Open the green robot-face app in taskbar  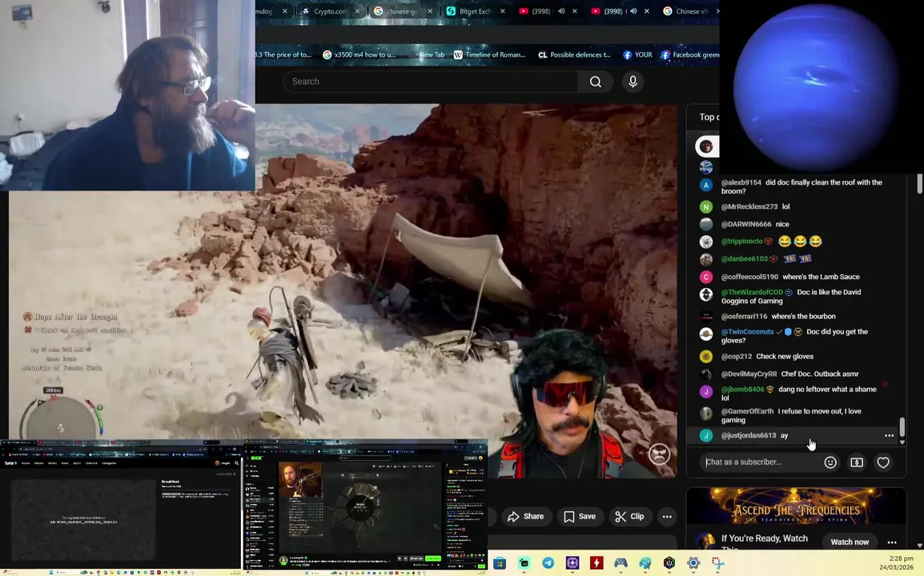(524, 563)
